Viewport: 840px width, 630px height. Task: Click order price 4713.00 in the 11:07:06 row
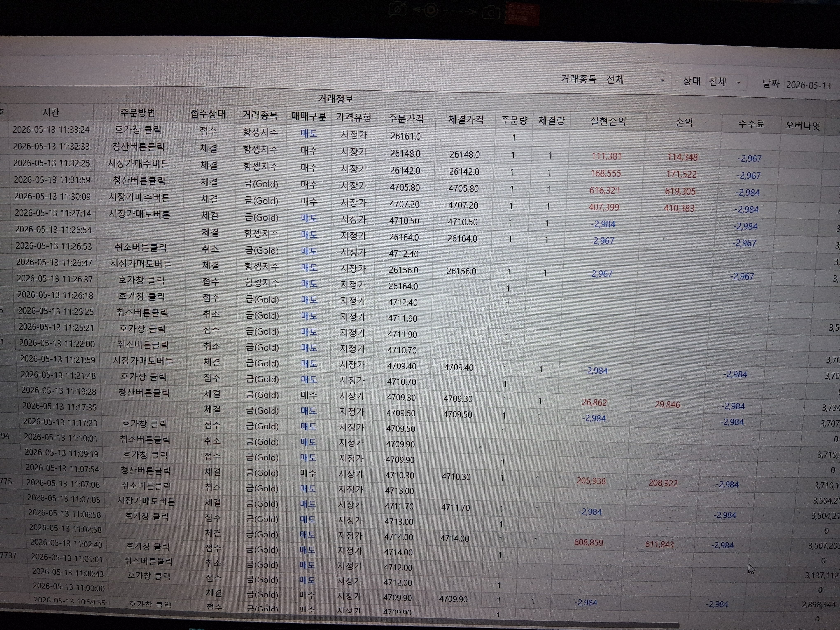399,491
